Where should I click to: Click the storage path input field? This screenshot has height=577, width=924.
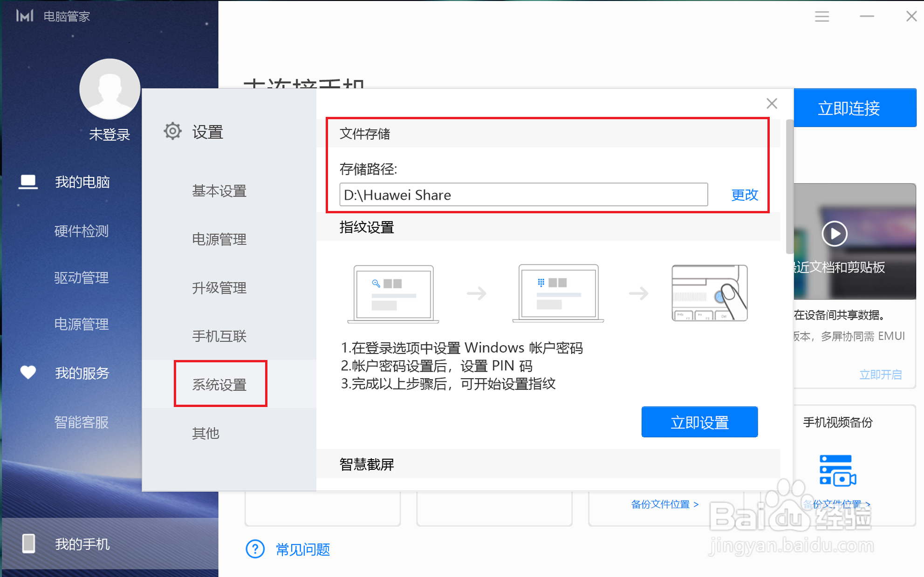(523, 195)
